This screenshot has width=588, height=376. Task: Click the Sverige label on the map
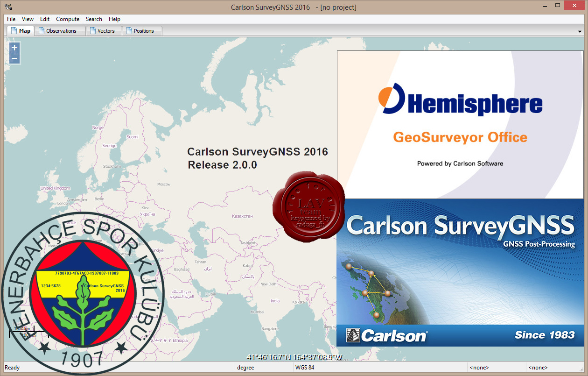click(109, 146)
